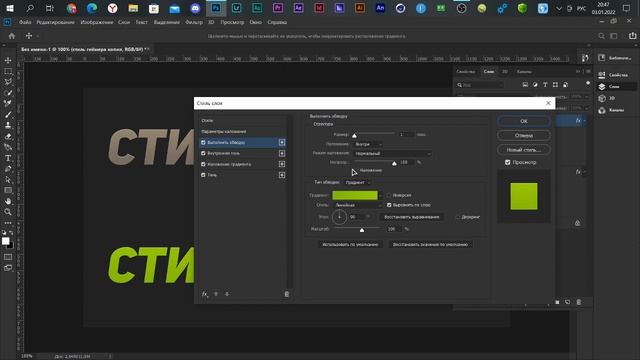The height and width of the screenshot is (360, 640).
Task: Click the foreground color swatch in toolbox
Action: (5, 241)
